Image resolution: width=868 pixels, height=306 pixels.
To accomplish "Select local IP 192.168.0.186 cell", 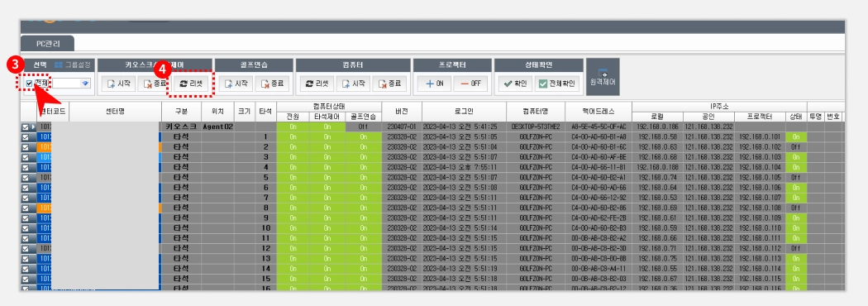I will click(x=657, y=127).
